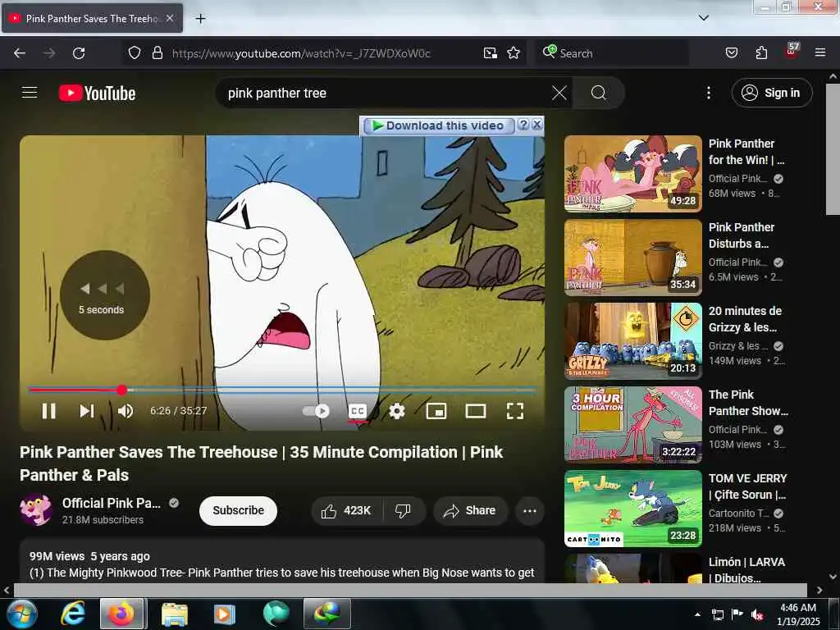Open Official Pink Pa... channel name
This screenshot has width=840, height=630.
(111, 503)
